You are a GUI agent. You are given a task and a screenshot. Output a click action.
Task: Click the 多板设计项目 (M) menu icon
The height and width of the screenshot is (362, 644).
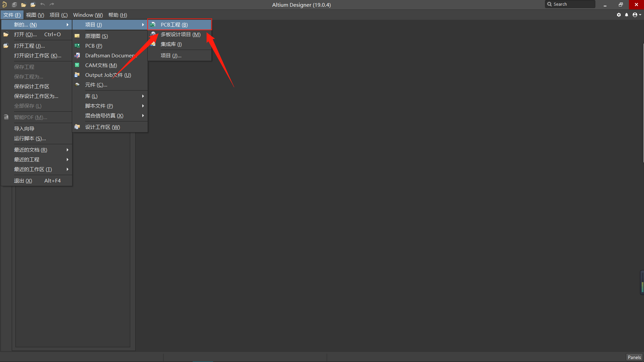[153, 34]
